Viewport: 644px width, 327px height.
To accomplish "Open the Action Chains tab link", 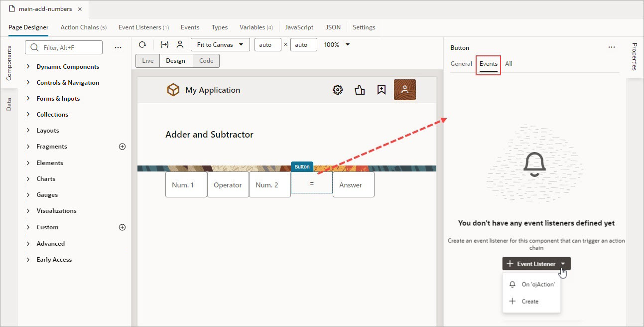I will point(83,27).
